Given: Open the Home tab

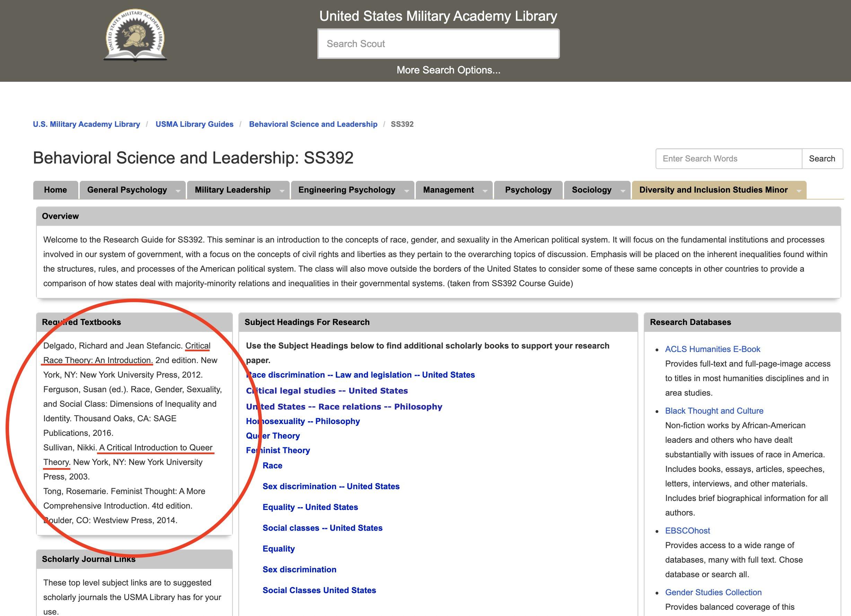Looking at the screenshot, I should 55,190.
